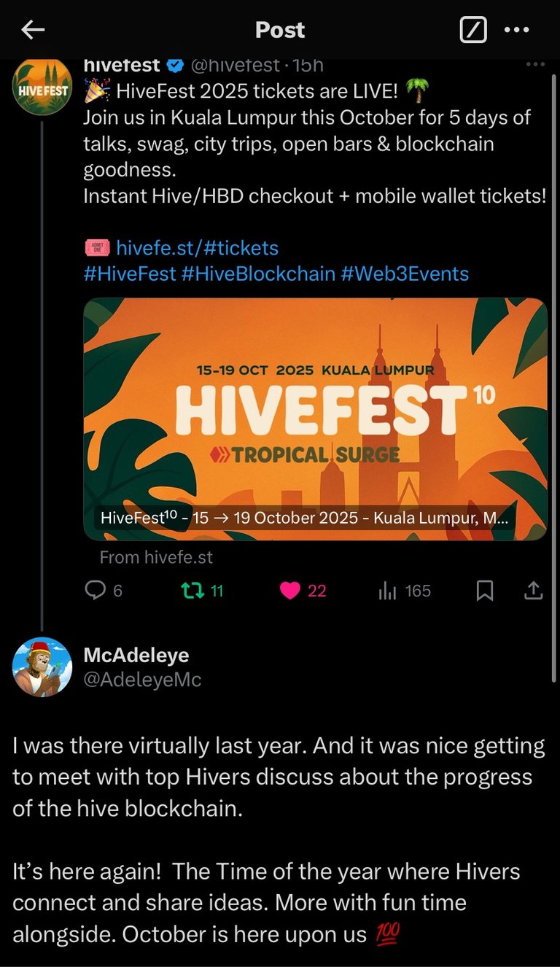Screen dimensions: 560x967
Task: Share the post with the upload icon
Action: tap(534, 590)
